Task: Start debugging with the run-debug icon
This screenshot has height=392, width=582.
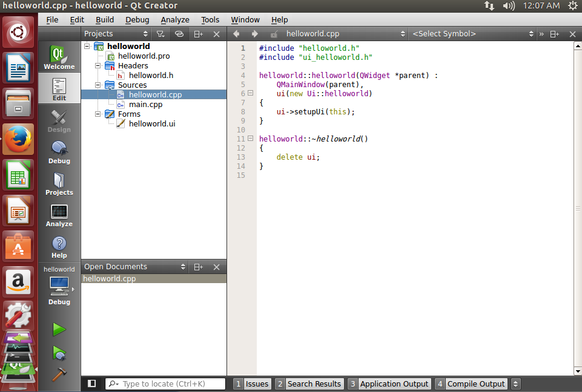Action: (x=59, y=353)
